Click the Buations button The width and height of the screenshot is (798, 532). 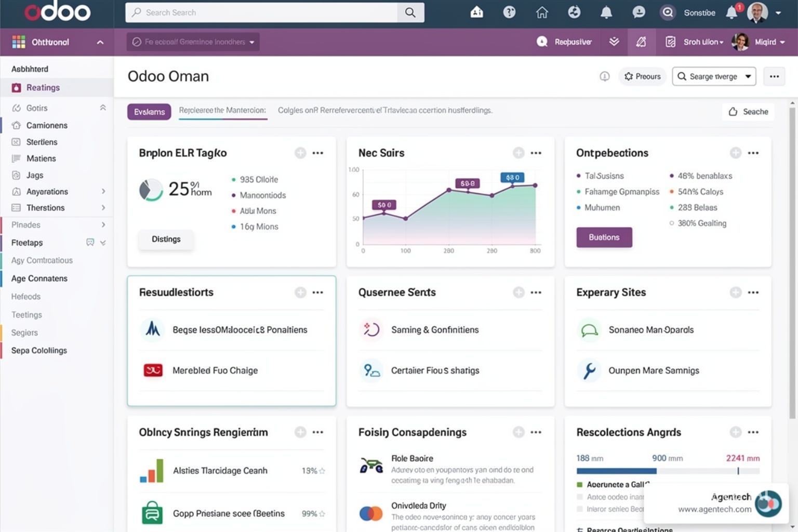604,237
